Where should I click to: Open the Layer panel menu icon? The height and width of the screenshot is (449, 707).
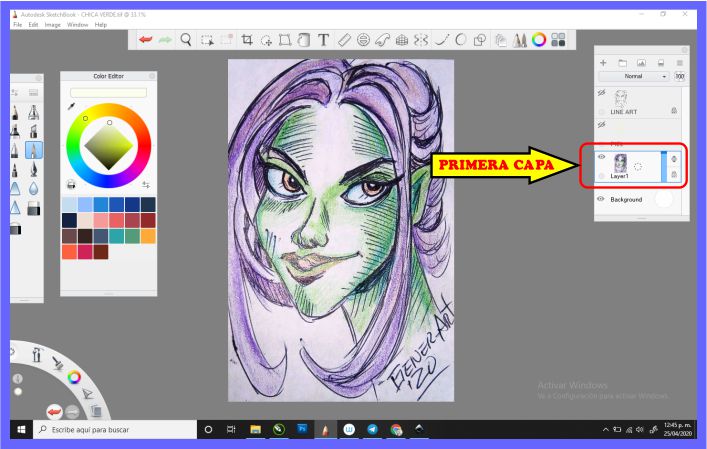pos(679,63)
